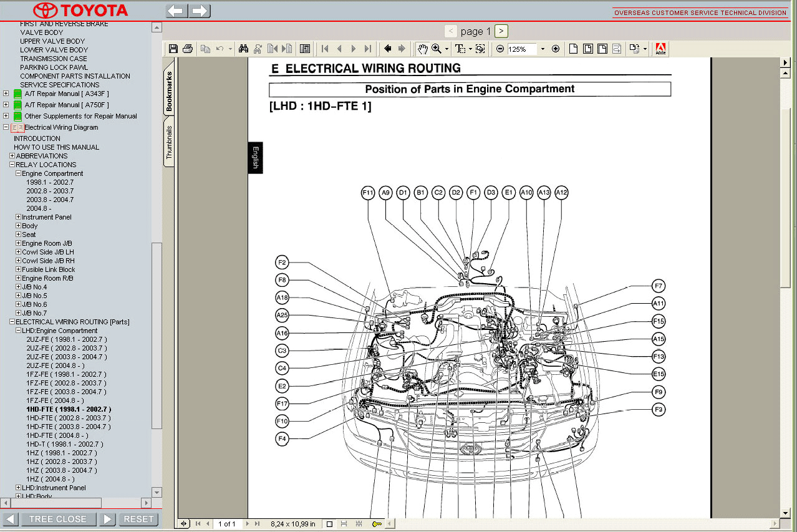Image resolution: width=797 pixels, height=532 pixels.
Task: Click left arrow beside TREE CLOSE
Action: (11, 519)
